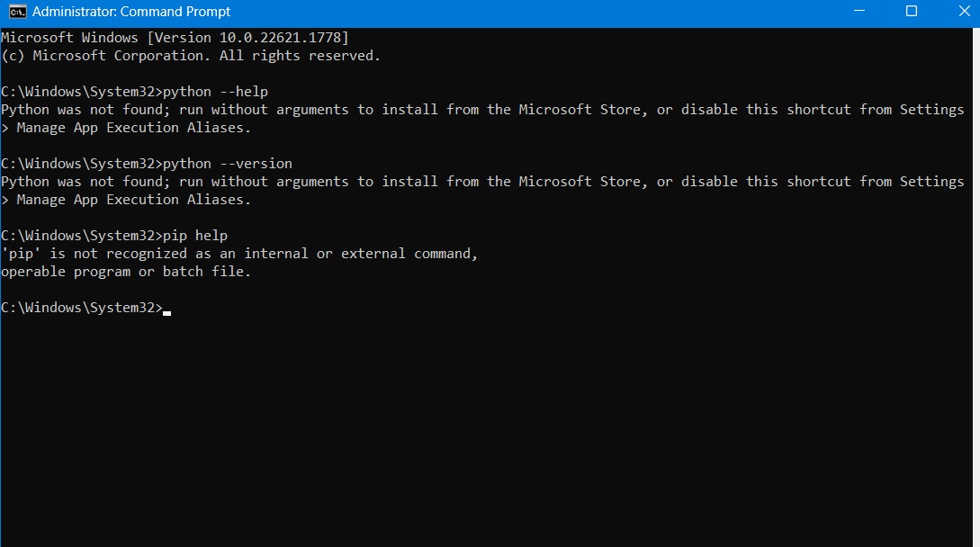Click the blinking cursor at the prompt

click(166, 308)
